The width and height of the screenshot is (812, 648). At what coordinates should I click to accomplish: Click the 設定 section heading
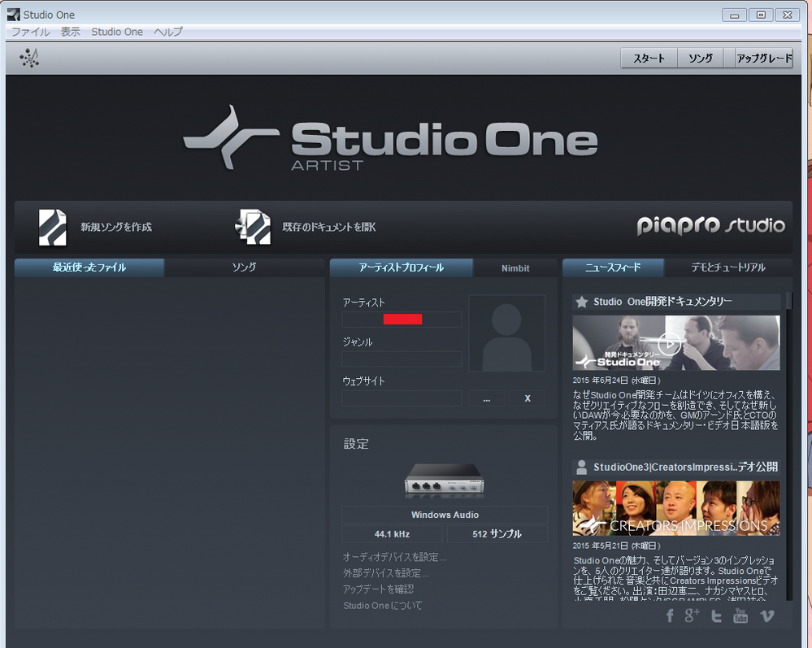point(356,444)
